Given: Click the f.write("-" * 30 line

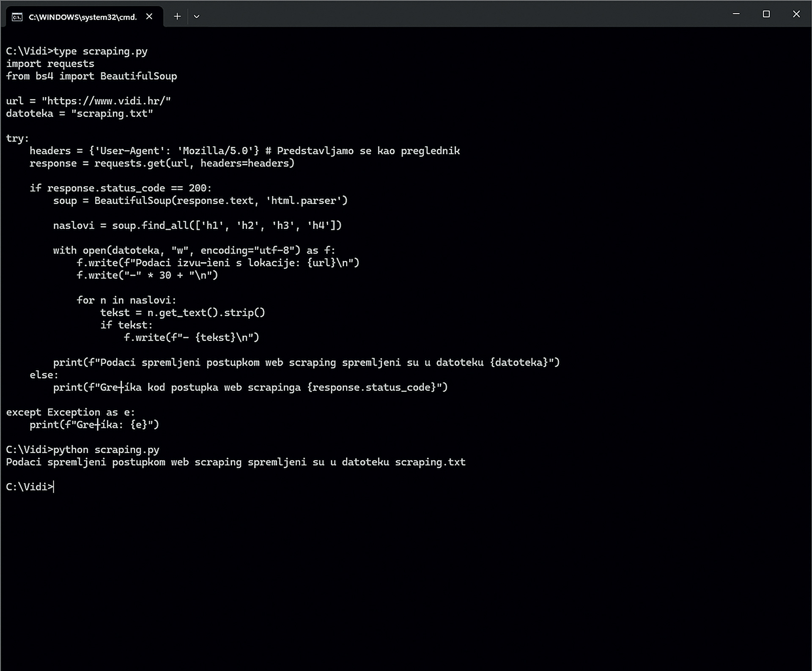Looking at the screenshot, I should coord(147,275).
